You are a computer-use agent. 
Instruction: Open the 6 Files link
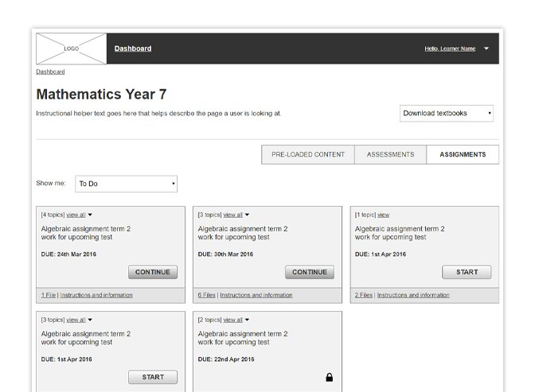coord(206,295)
